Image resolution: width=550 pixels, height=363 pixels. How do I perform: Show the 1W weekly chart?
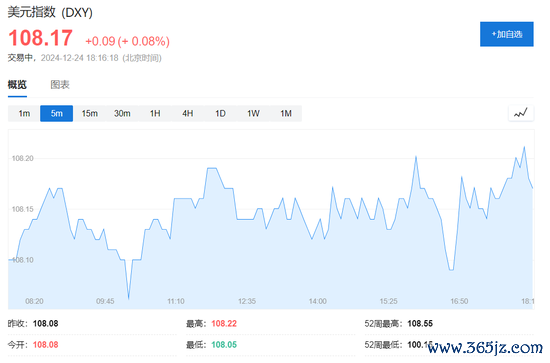click(253, 113)
